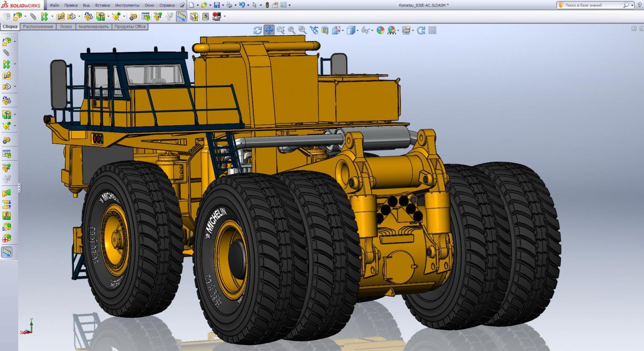Open the Section View tool
The image size is (644, 351).
coord(325,30)
